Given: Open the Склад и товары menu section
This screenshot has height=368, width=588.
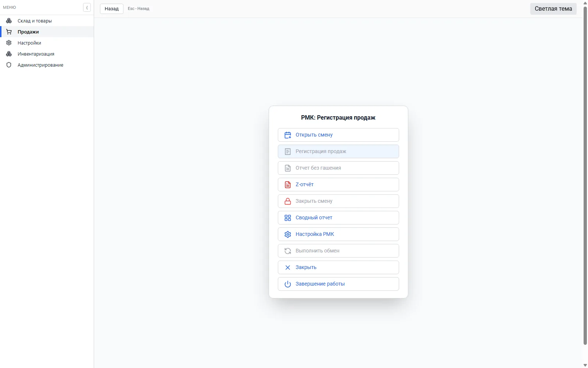Looking at the screenshot, I should pyautogui.click(x=47, y=21).
